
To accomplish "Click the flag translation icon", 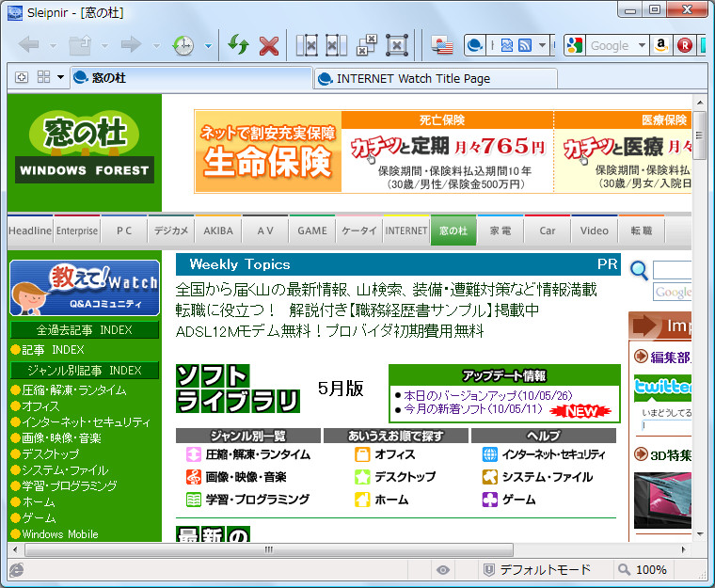I will tap(442, 45).
